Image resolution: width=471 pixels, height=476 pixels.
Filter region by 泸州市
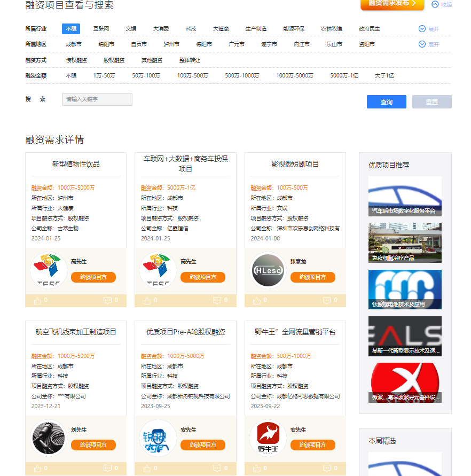coord(171,44)
